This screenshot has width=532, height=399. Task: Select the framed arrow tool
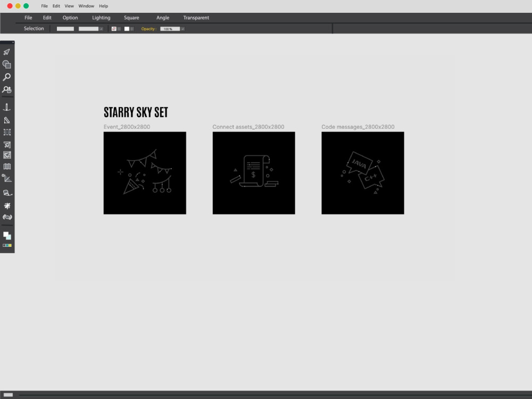click(x=7, y=145)
